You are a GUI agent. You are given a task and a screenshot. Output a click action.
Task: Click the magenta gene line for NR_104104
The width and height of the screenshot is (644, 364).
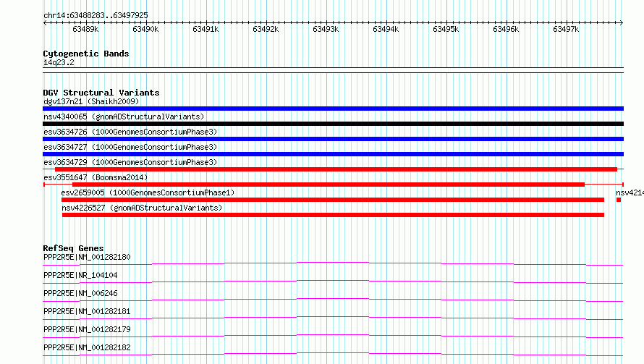(333, 280)
